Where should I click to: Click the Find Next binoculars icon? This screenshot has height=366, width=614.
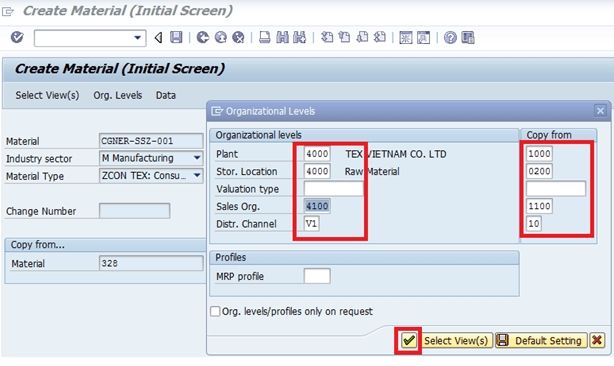point(300,38)
